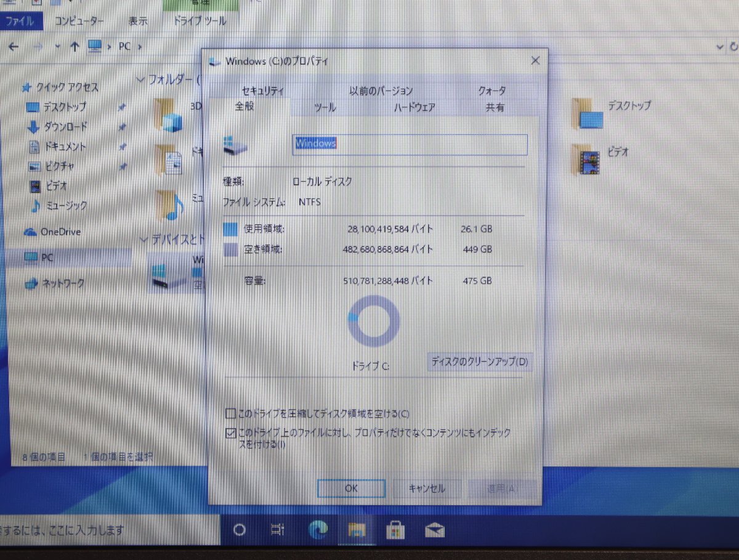The height and width of the screenshot is (560, 739).
Task: Click the drive usage donut chart
Action: pyautogui.click(x=373, y=322)
